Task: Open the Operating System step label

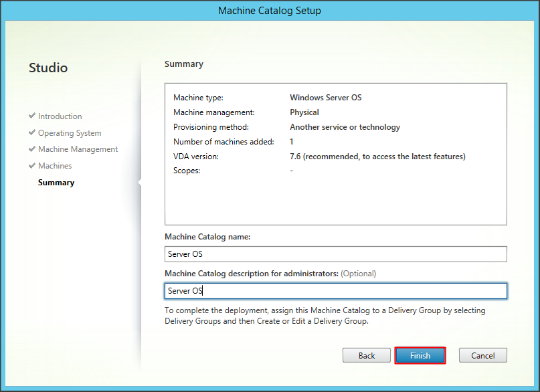Action: [70, 133]
